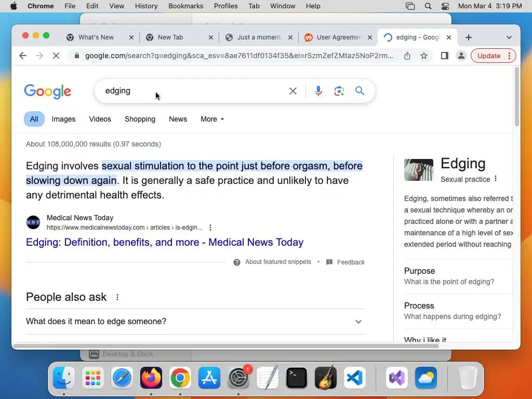Open a new tab with the plus button

(469, 37)
